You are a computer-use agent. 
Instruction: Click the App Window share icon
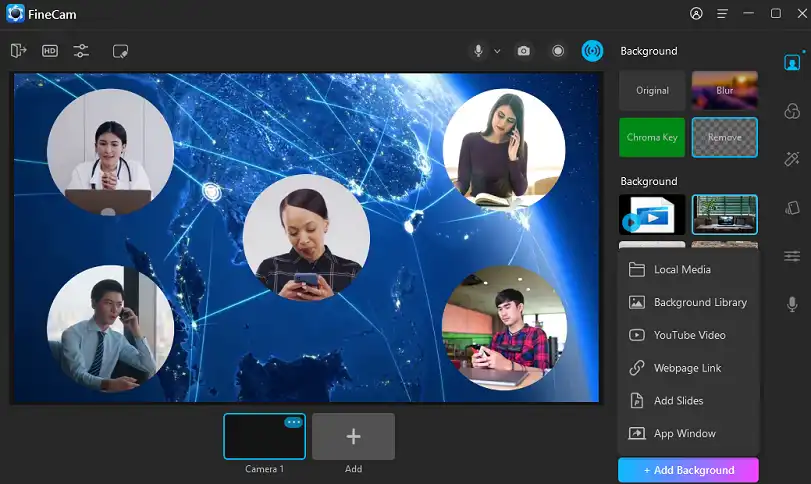pos(636,433)
